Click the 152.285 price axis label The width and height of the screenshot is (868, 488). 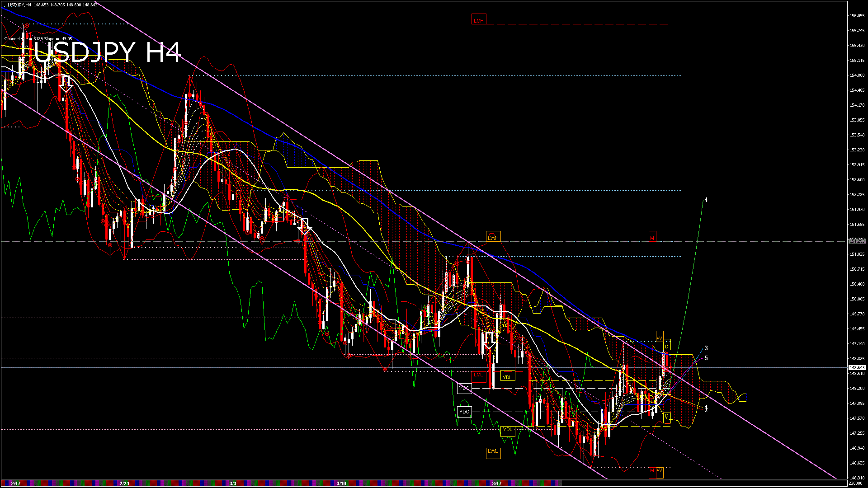pyautogui.click(x=857, y=195)
